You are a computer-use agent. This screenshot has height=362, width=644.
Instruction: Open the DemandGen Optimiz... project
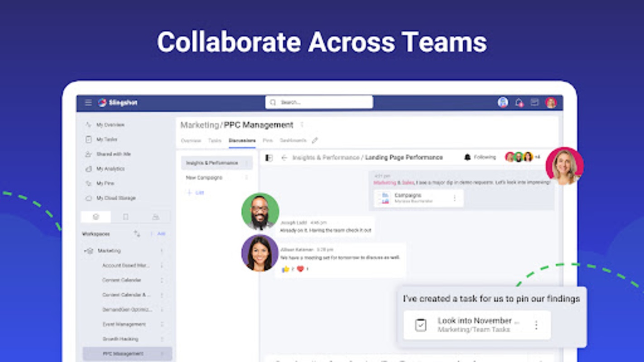(127, 310)
